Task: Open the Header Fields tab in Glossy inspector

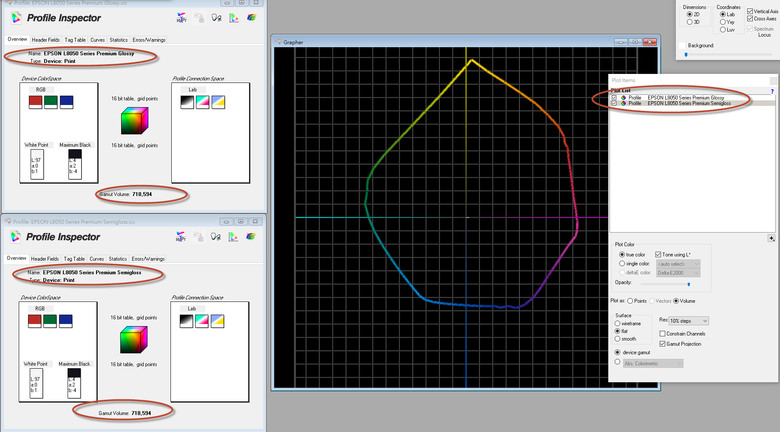Action: [45, 40]
